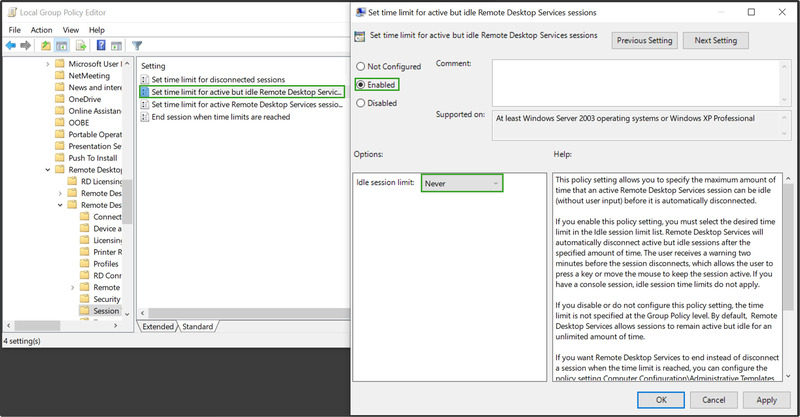Switch to the Standard tab
Viewport: 800px width, 417px height.
tap(197, 327)
